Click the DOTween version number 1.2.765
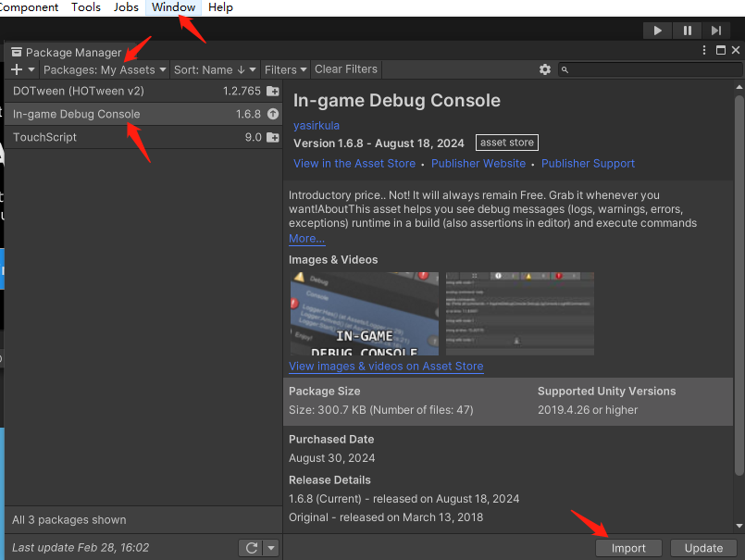Viewport: 745px width, 560px height. pos(242,91)
